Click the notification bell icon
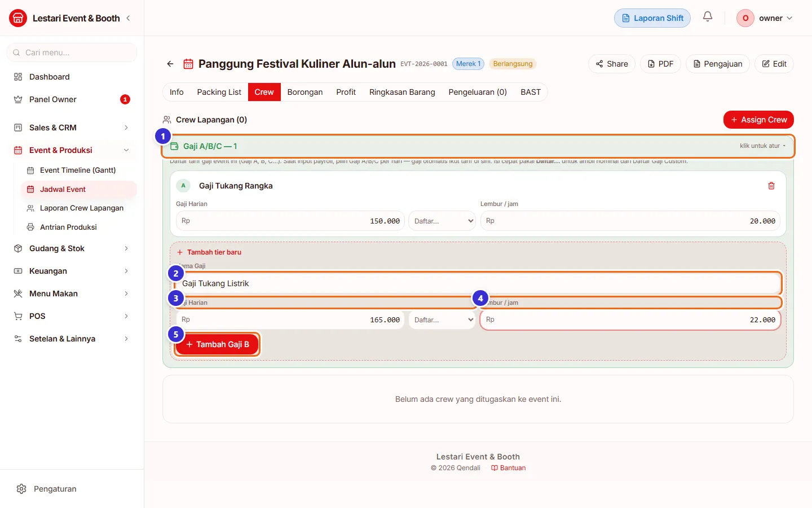Image resolution: width=812 pixels, height=508 pixels. 708,17
